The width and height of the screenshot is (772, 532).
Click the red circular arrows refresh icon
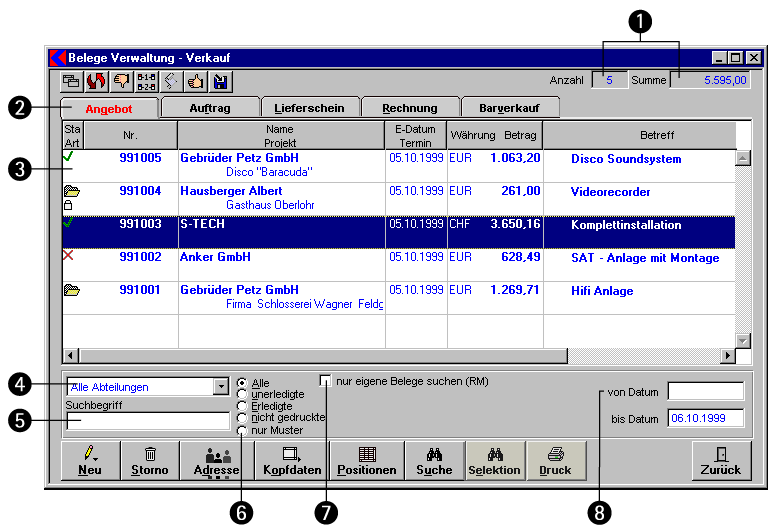(97, 82)
